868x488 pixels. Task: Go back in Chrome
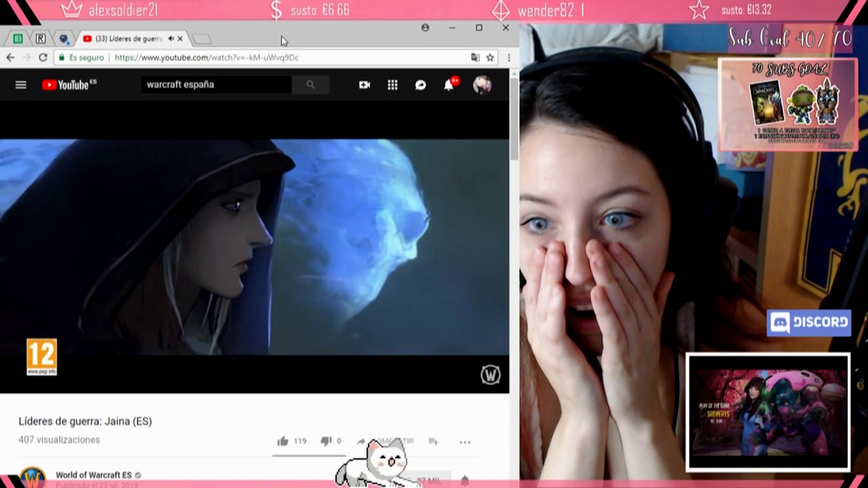(x=10, y=58)
